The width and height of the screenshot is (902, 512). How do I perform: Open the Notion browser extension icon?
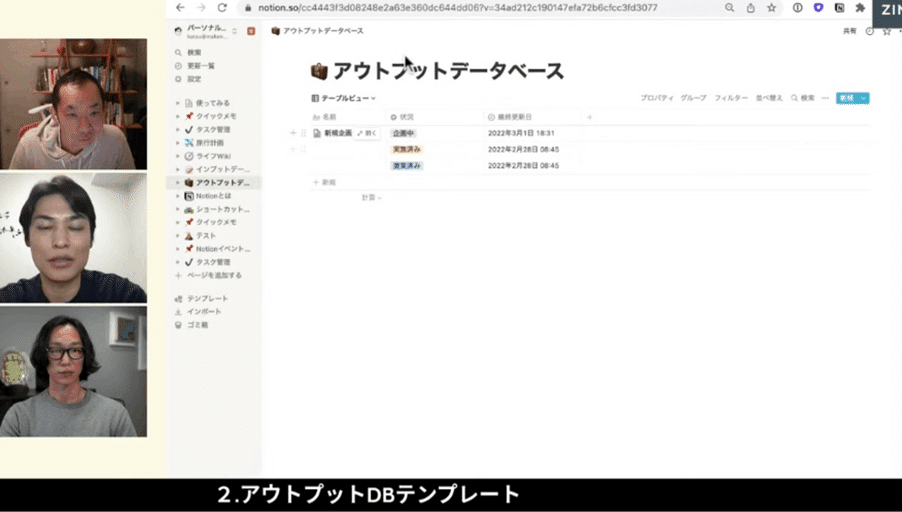pyautogui.click(x=838, y=7)
